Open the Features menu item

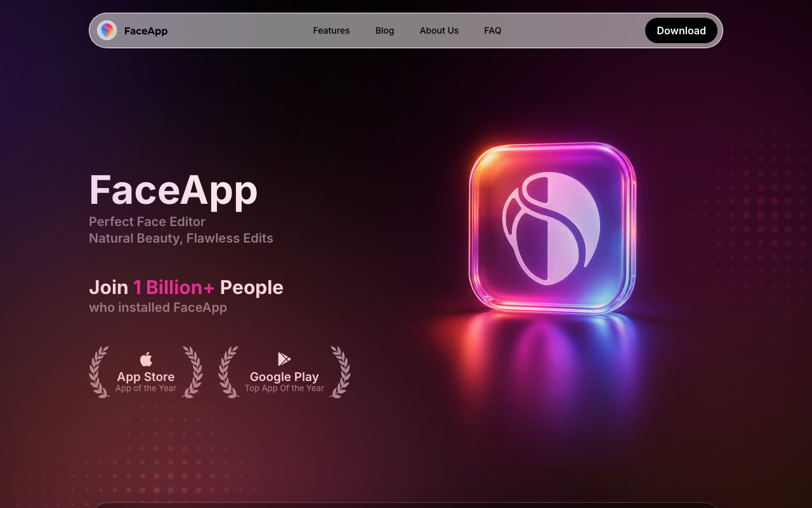(331, 30)
